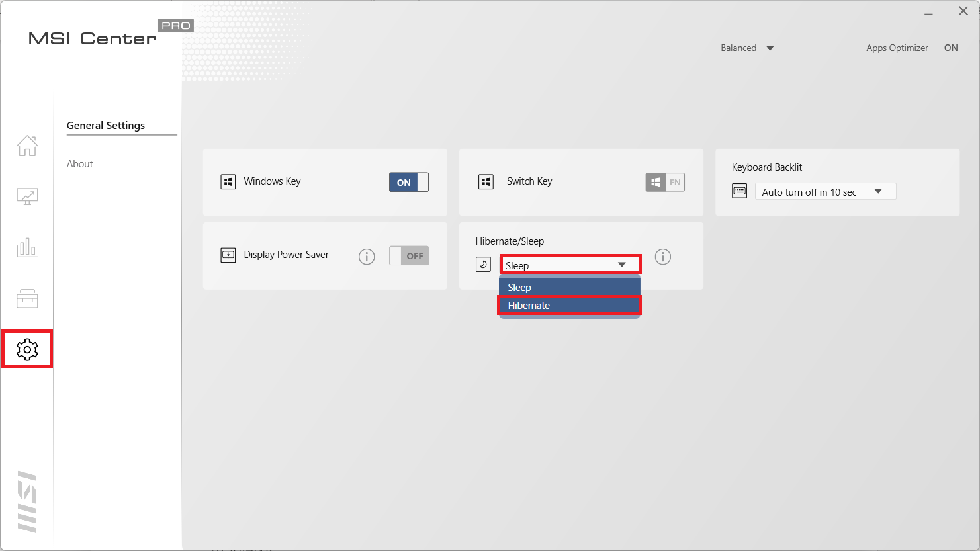Click the MSI logo at sidebar bottom
The height and width of the screenshot is (551, 980).
[27, 501]
